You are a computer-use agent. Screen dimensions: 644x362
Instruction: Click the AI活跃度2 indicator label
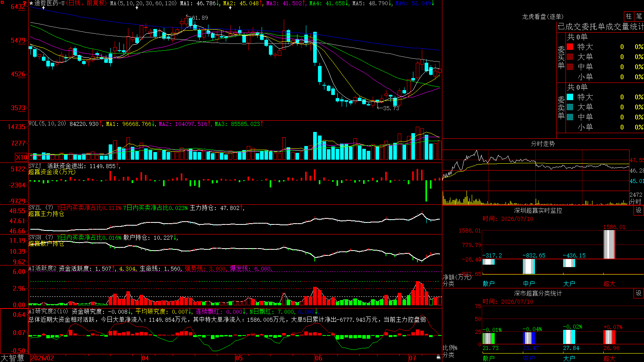43,268
